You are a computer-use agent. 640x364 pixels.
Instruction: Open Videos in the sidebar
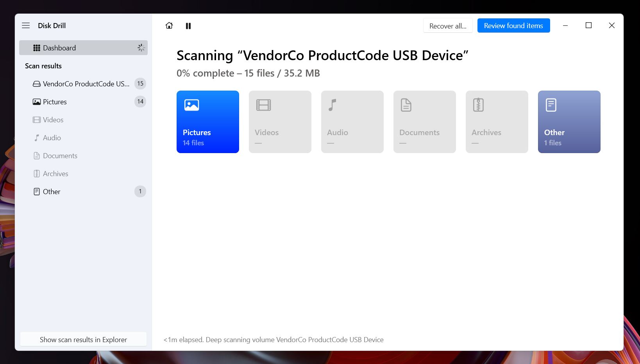83,120
